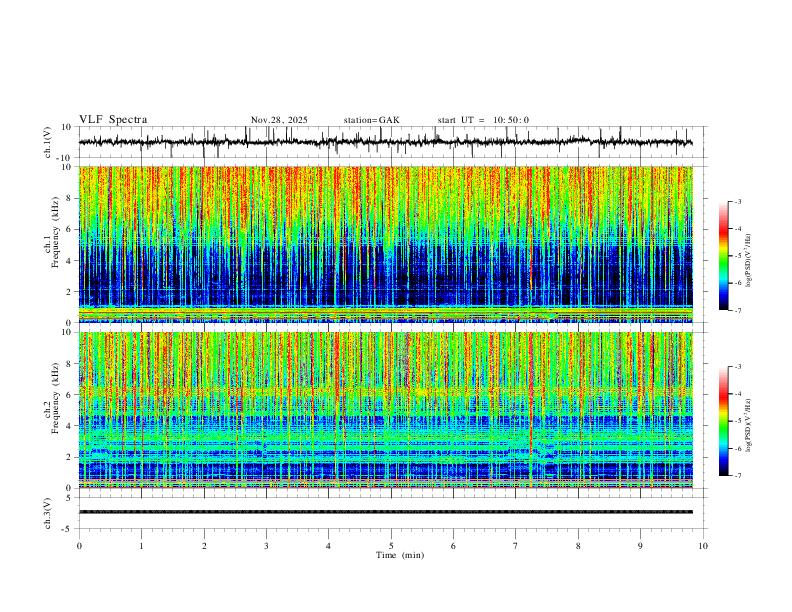The height and width of the screenshot is (612, 792).
Task: Click the ch.2 spectrogram panel
Action: 386,410
